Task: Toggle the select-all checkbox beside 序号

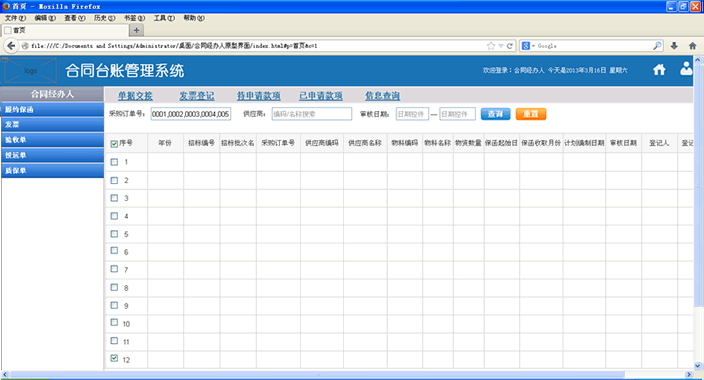Action: pos(114,144)
